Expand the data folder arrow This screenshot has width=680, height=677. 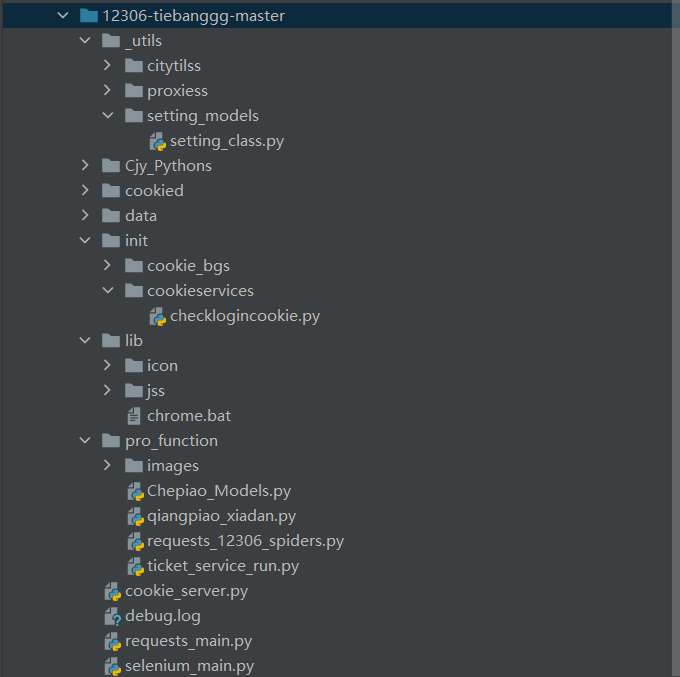pyautogui.click(x=85, y=216)
